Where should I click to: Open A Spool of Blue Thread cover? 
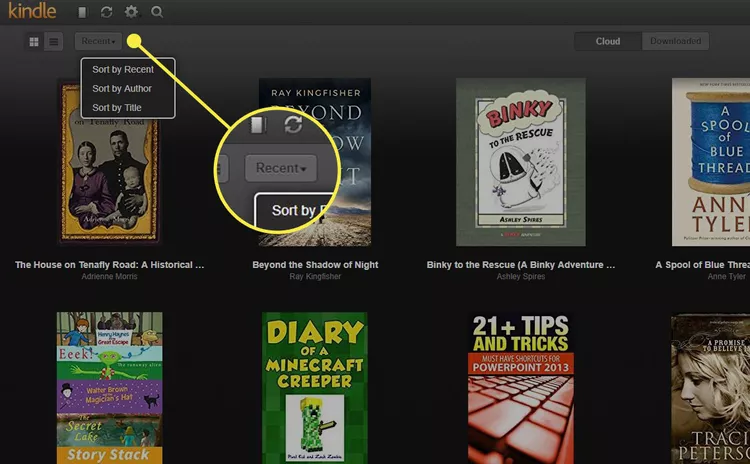(711, 162)
